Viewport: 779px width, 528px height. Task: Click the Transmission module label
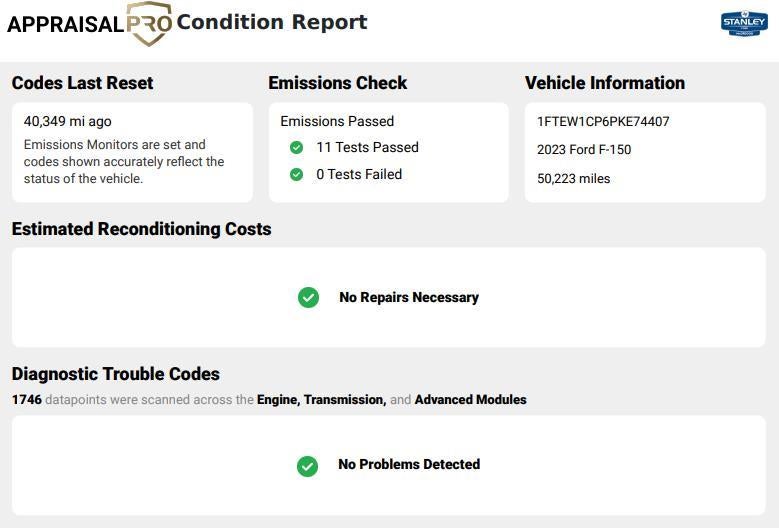pos(344,400)
